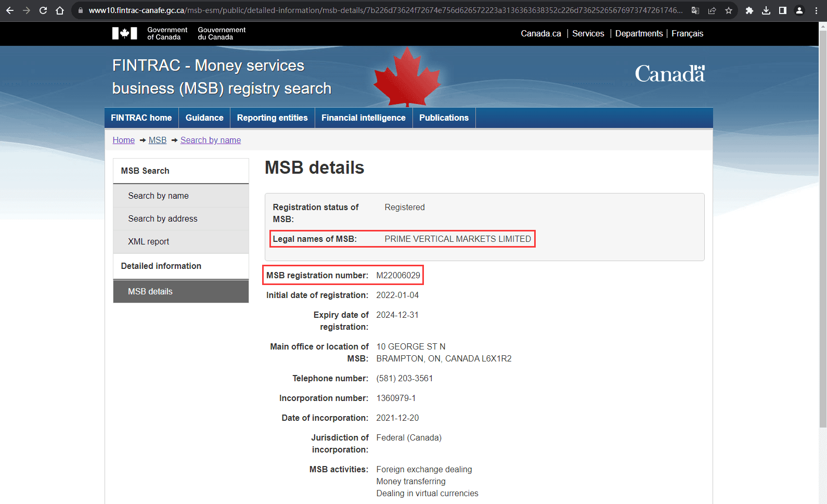Click the Home breadcrumb link
Image resolution: width=827 pixels, height=504 pixels.
(x=124, y=140)
